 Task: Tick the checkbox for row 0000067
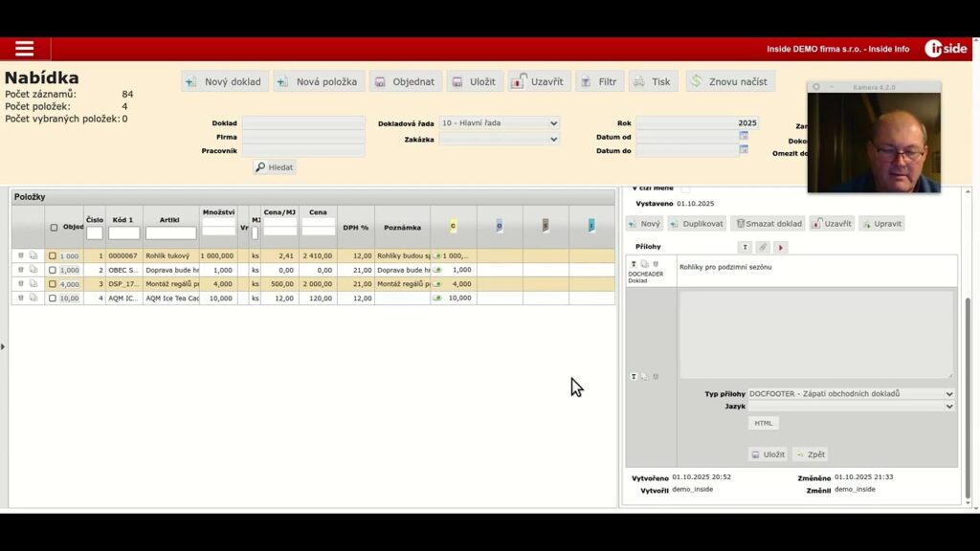53,256
